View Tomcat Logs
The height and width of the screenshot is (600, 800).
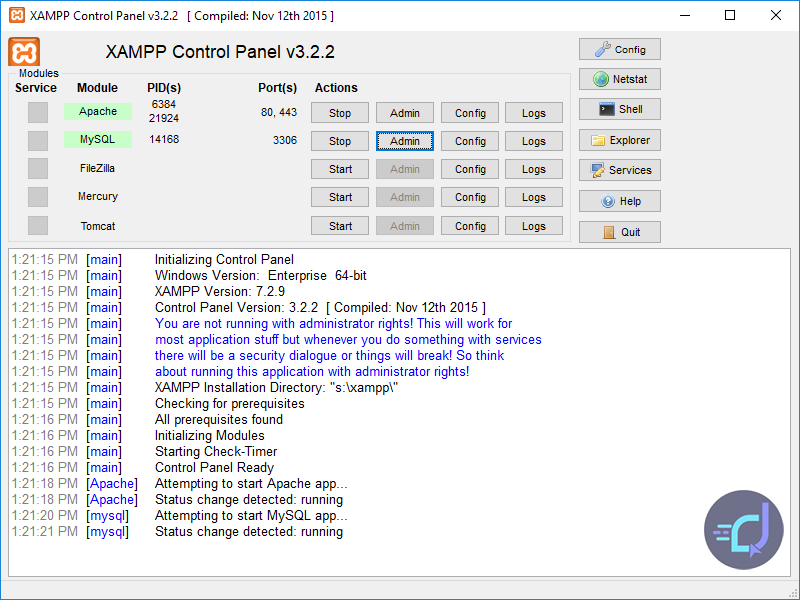(x=534, y=226)
